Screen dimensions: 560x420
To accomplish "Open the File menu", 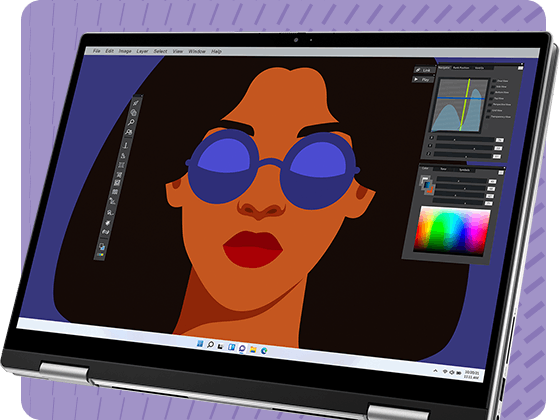I will [x=96, y=51].
